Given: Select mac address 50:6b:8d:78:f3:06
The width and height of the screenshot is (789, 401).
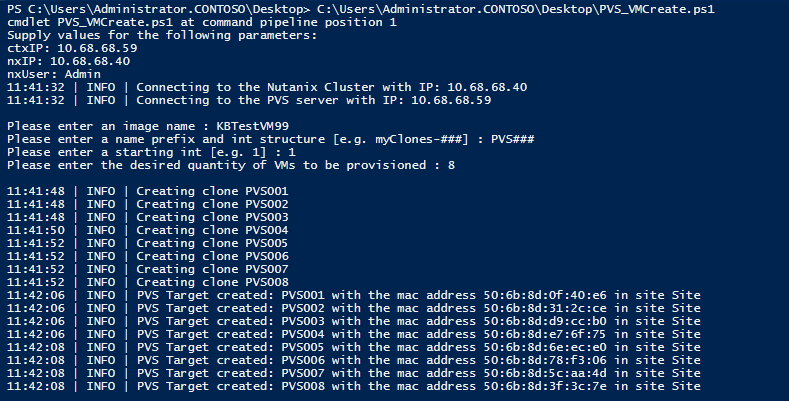Looking at the screenshot, I should [545, 360].
